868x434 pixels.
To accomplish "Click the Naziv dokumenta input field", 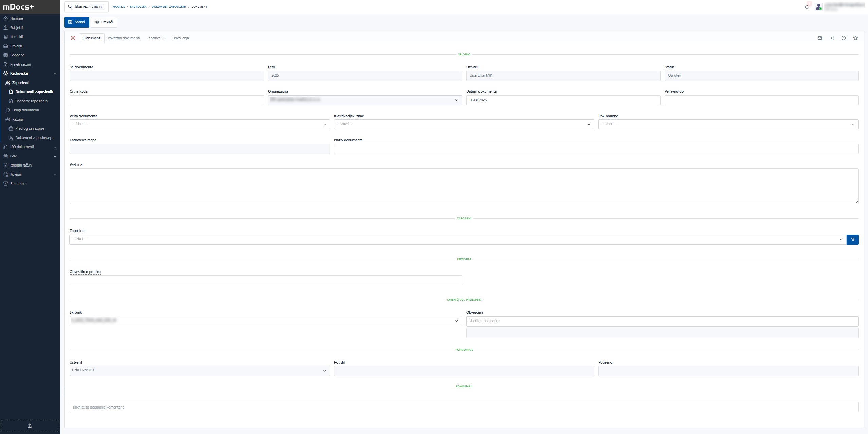I will click(x=596, y=149).
